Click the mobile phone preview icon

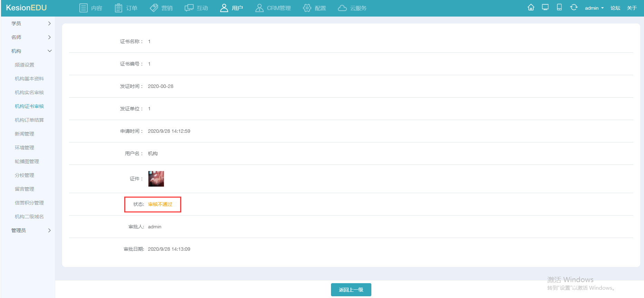click(x=559, y=7)
